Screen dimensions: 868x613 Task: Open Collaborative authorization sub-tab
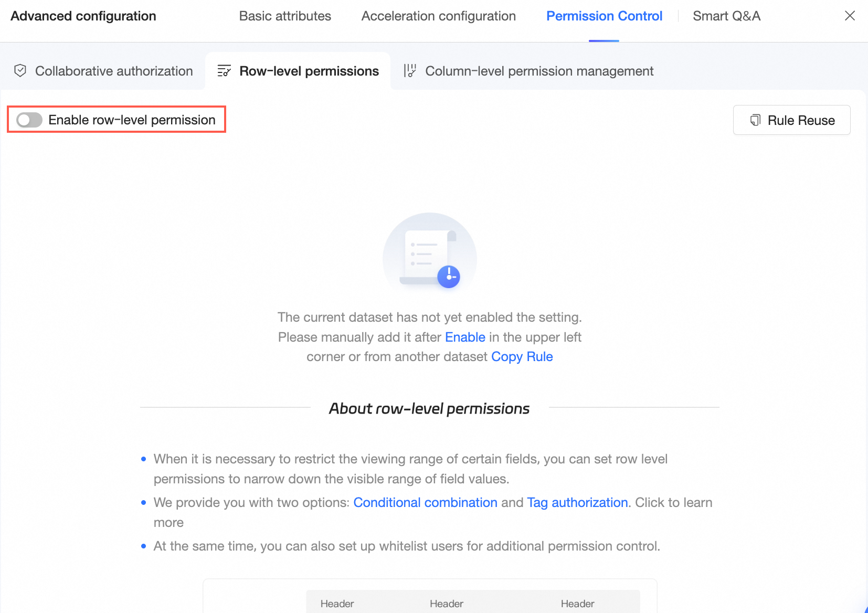point(114,71)
